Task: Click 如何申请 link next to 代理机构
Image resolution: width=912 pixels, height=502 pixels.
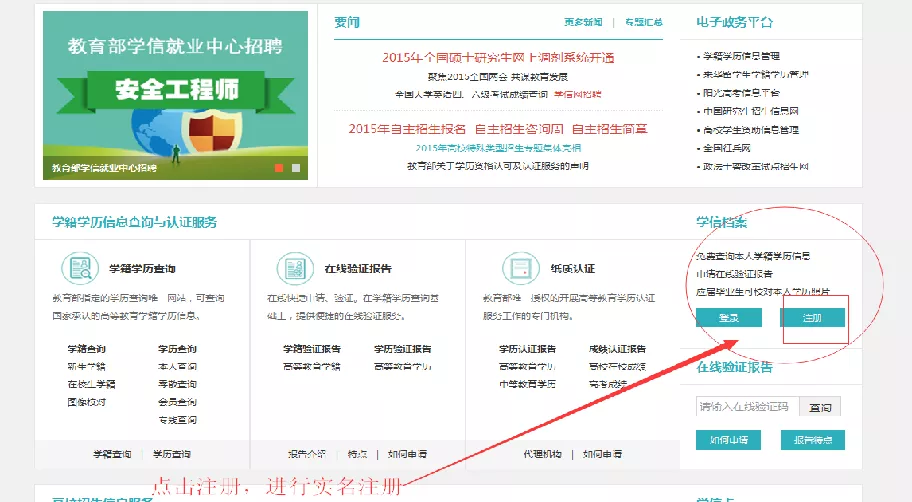Action: tap(603, 454)
